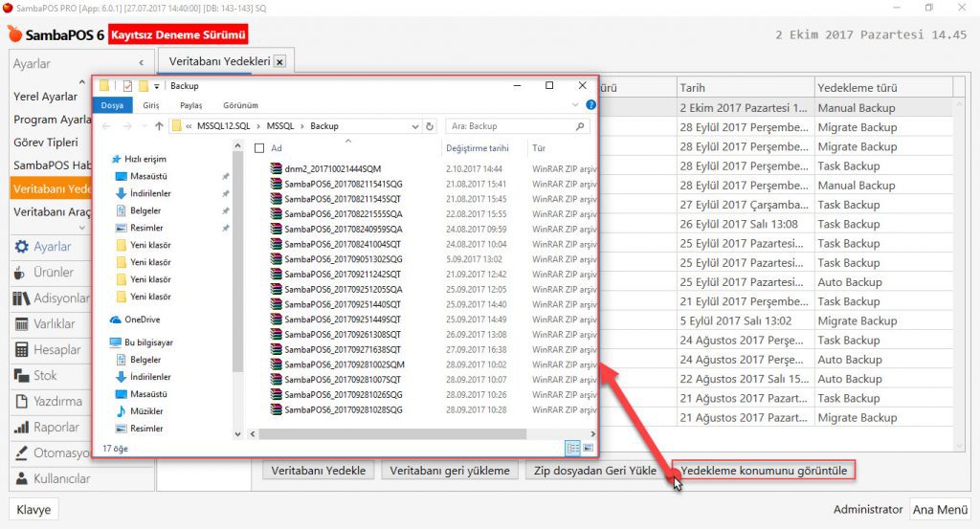This screenshot has width=980, height=529.
Task: Click Yedekleme konumunu görüntüle button
Action: 764,471
